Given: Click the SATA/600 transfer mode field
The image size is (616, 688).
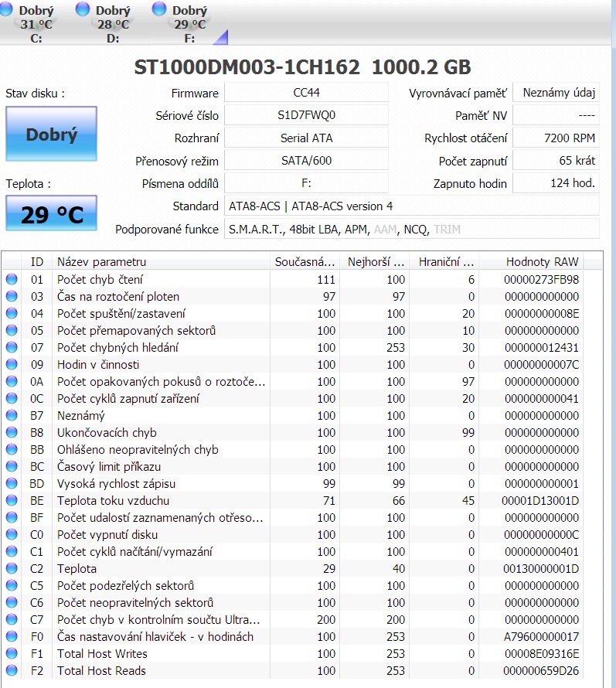Looking at the screenshot, I should point(306,161).
